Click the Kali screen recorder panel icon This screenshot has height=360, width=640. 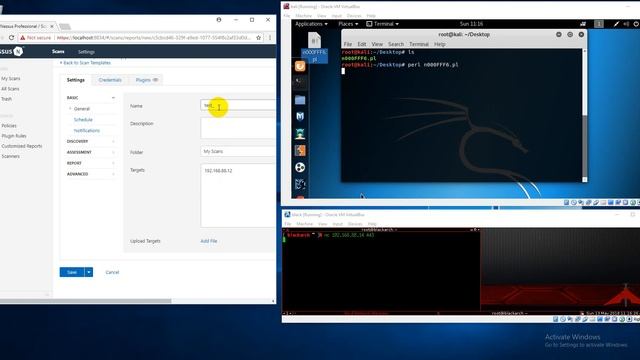pos(583,24)
